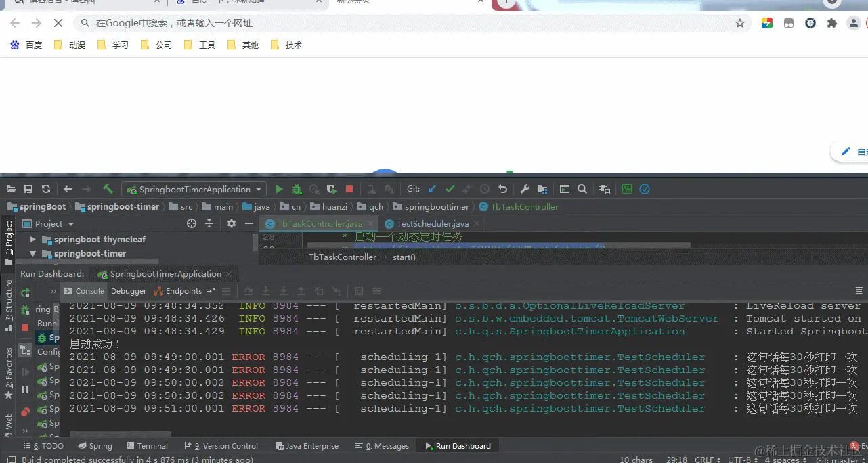The image size is (868, 463).
Task: Stop the app with the red square in main toolbar
Action: pos(349,190)
